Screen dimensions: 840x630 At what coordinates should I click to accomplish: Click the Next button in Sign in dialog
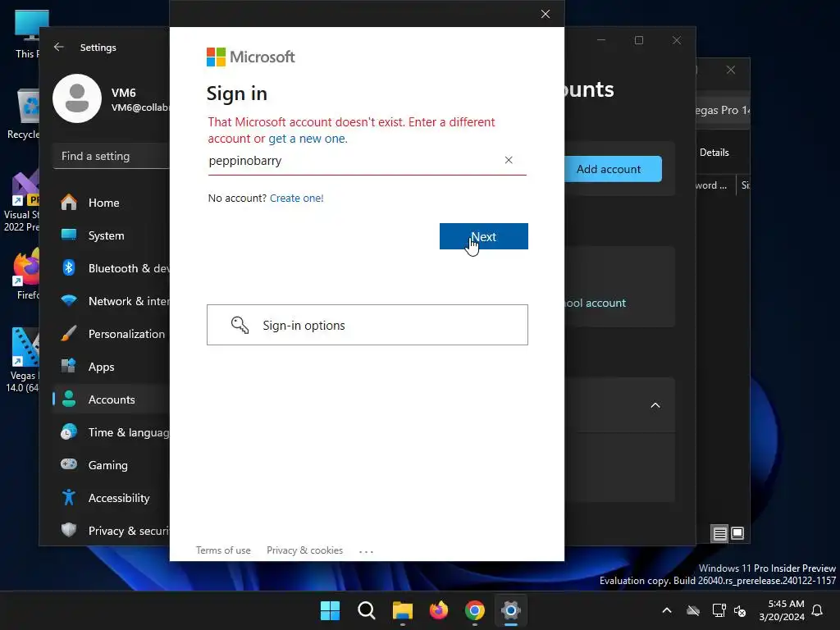483,236
